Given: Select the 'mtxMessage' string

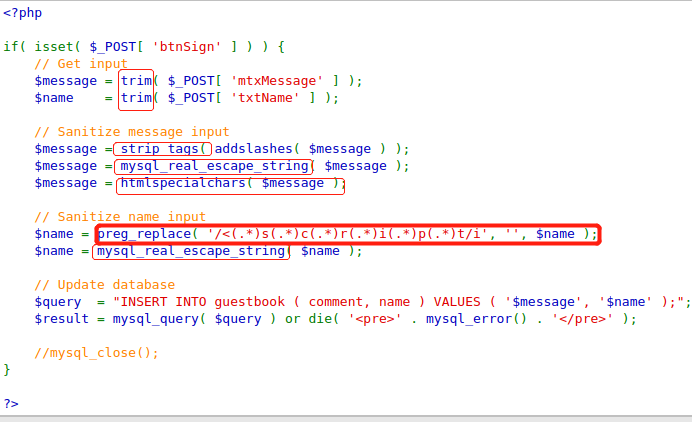Looking at the screenshot, I should tap(277, 81).
